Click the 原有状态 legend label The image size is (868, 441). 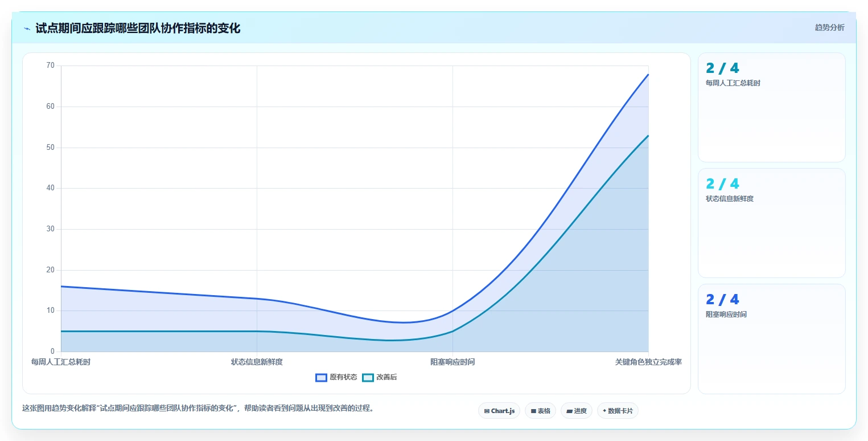(343, 377)
